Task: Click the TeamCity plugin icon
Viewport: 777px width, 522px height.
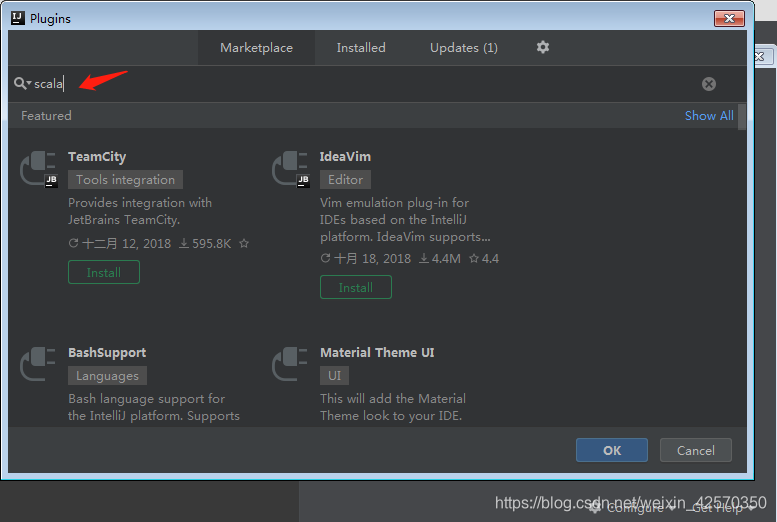Action: (39, 169)
